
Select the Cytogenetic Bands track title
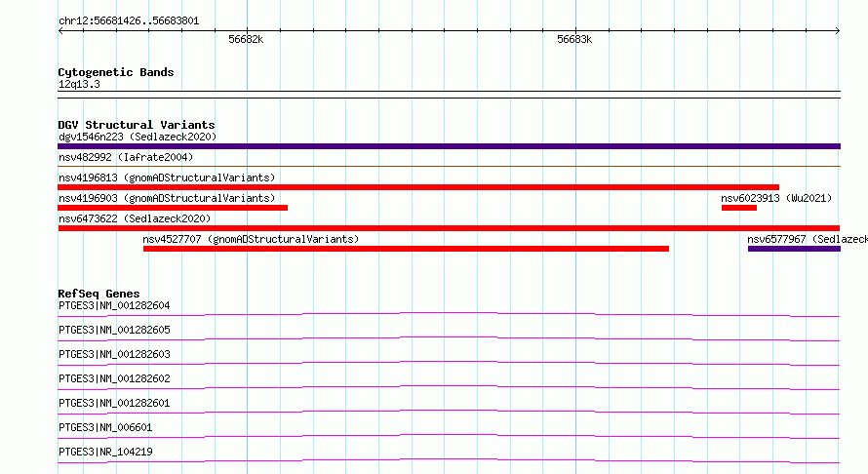pyautogui.click(x=116, y=72)
